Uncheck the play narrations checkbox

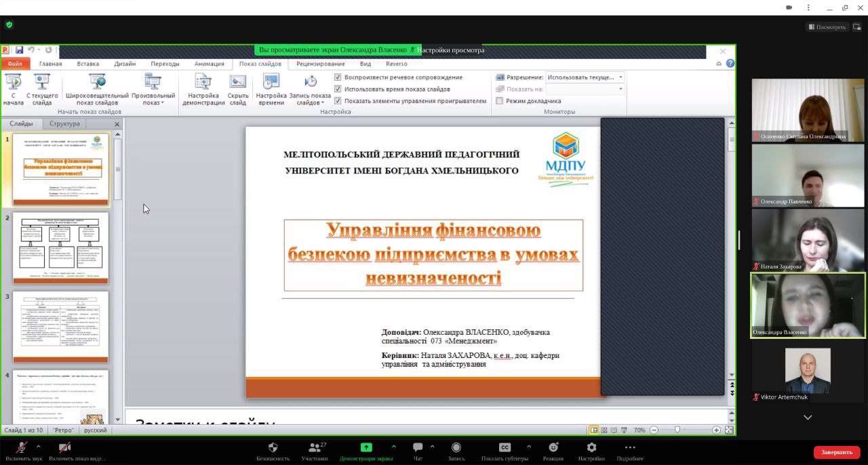338,77
